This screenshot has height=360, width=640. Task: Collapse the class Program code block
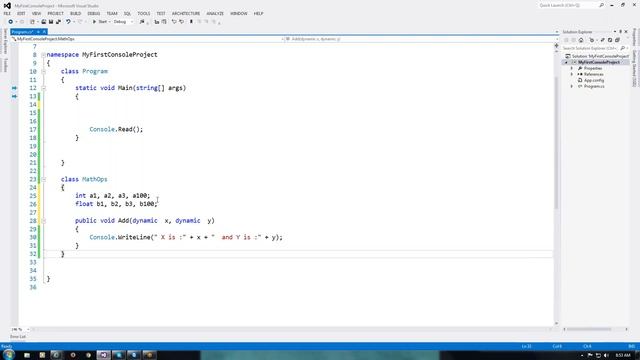tap(43, 71)
